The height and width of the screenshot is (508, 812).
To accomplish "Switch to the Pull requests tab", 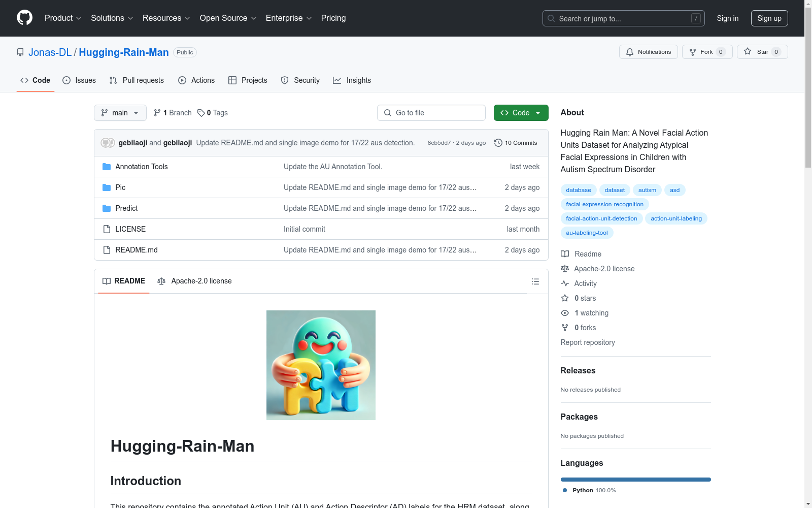I will tap(137, 80).
